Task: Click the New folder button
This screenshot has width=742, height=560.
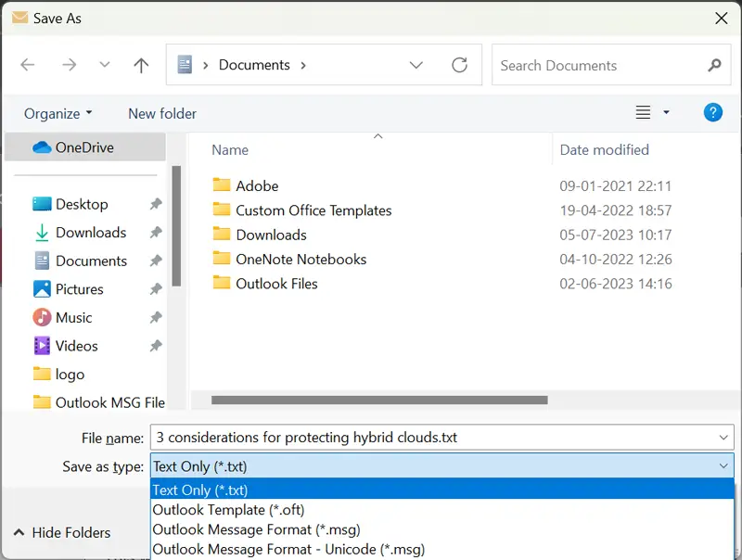Action: [162, 113]
